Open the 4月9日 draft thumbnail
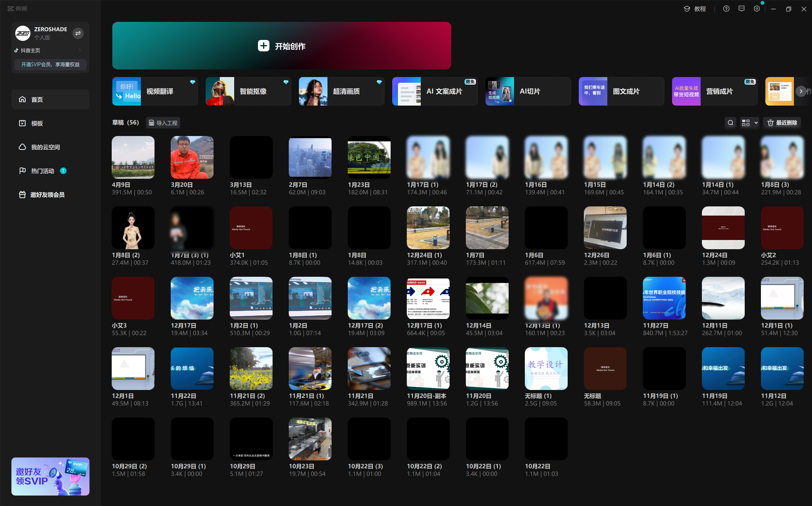This screenshot has height=506, width=812. point(133,157)
